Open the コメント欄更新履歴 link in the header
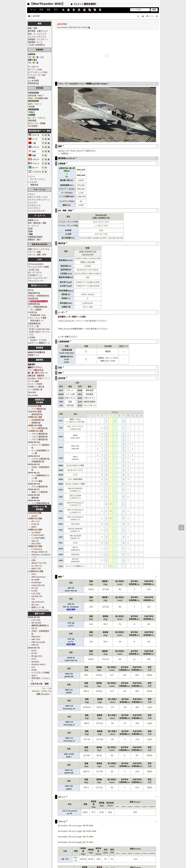 click(x=85, y=4)
